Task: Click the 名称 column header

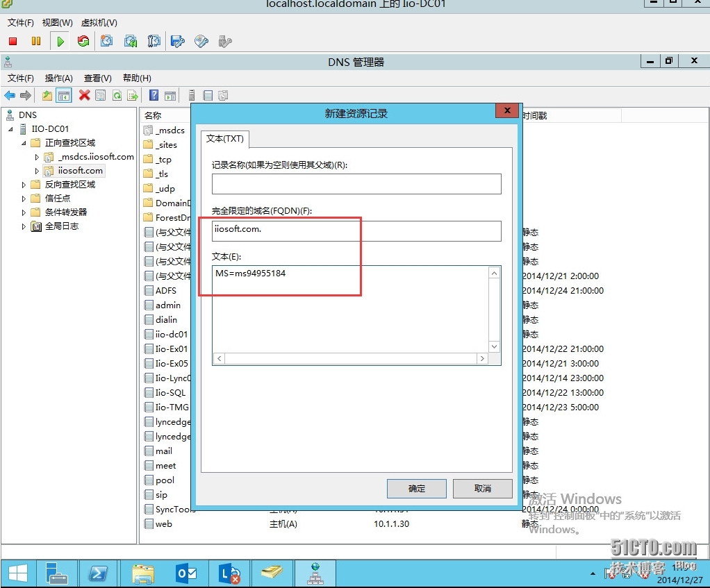Action: [x=153, y=116]
